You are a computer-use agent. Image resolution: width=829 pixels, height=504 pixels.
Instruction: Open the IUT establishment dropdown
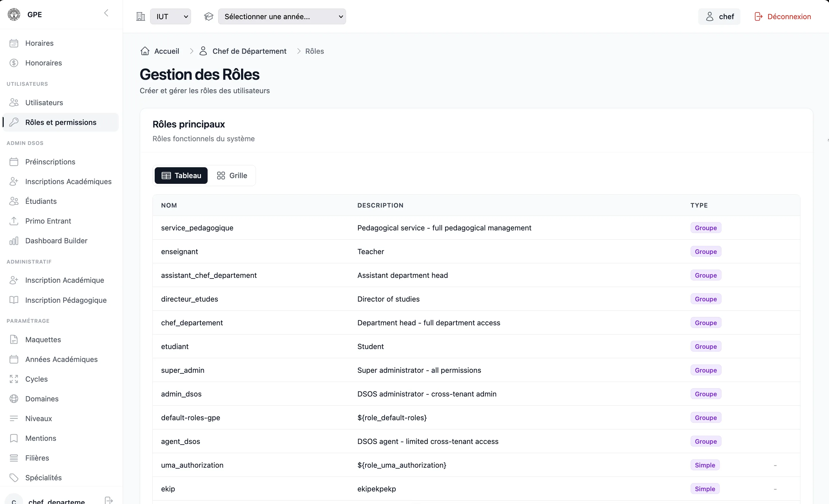(171, 17)
